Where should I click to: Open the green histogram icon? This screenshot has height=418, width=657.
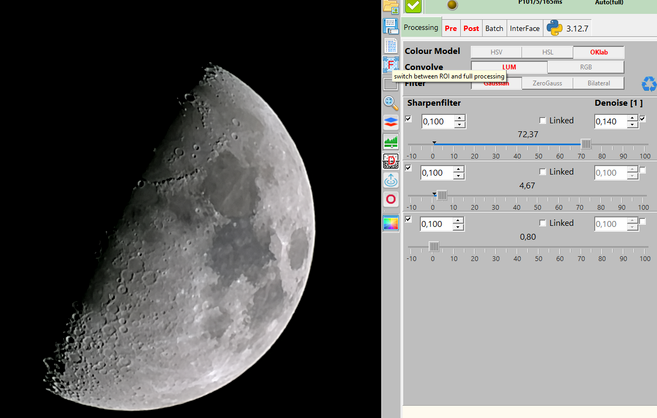click(391, 141)
